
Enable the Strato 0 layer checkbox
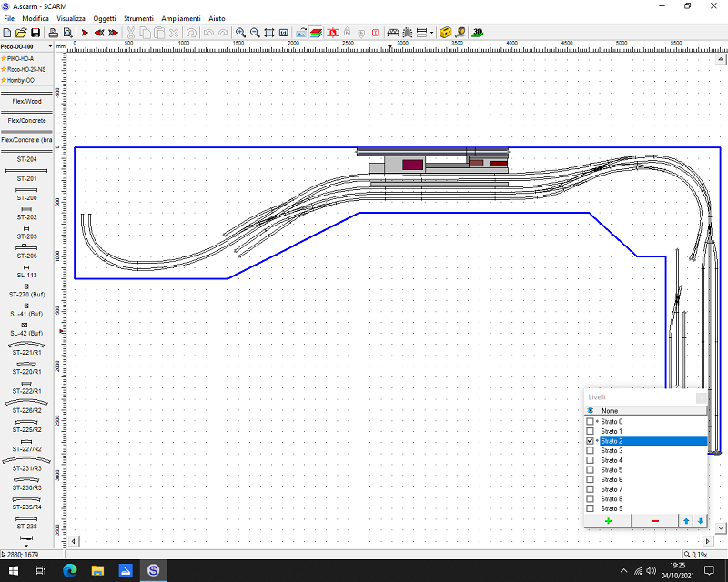(590, 422)
